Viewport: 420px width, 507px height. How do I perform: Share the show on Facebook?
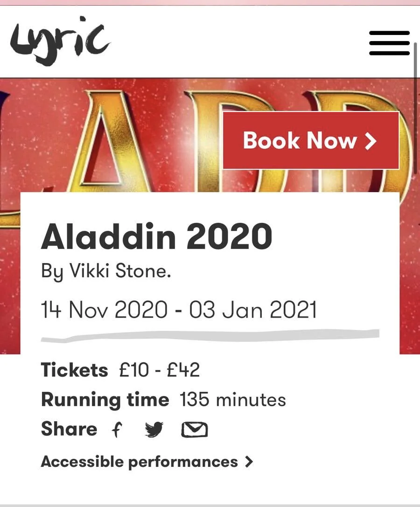[117, 430]
